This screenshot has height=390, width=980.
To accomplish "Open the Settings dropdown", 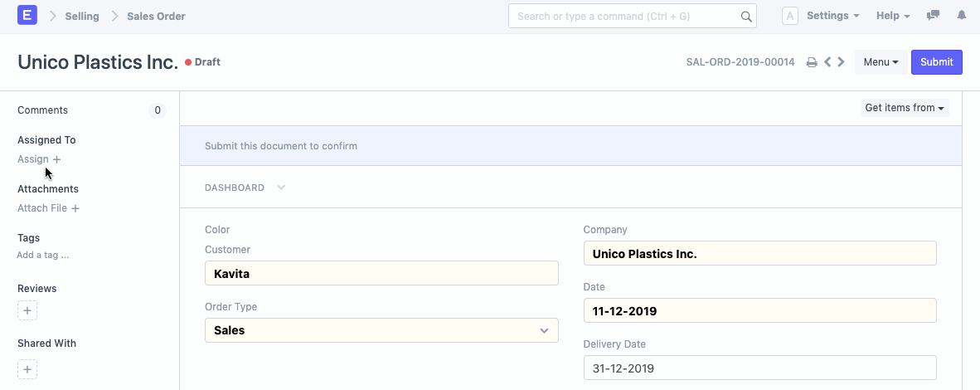I will coord(832,16).
